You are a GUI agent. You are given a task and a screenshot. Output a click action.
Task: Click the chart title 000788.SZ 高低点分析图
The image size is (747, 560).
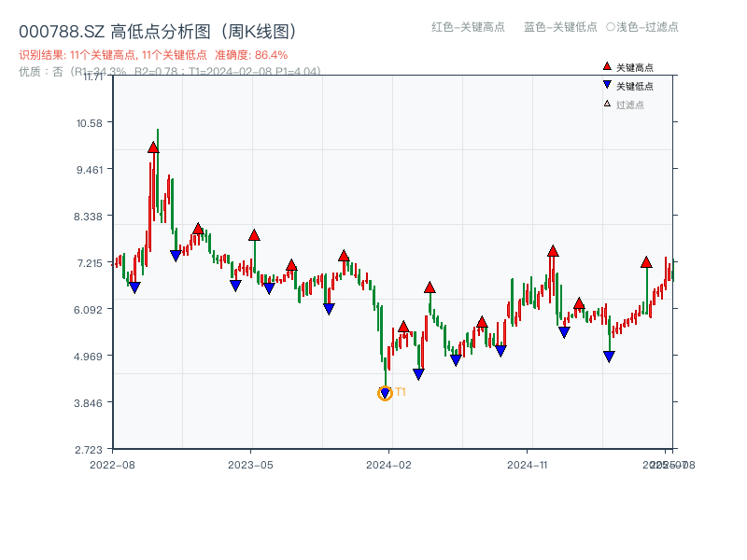pos(158,32)
